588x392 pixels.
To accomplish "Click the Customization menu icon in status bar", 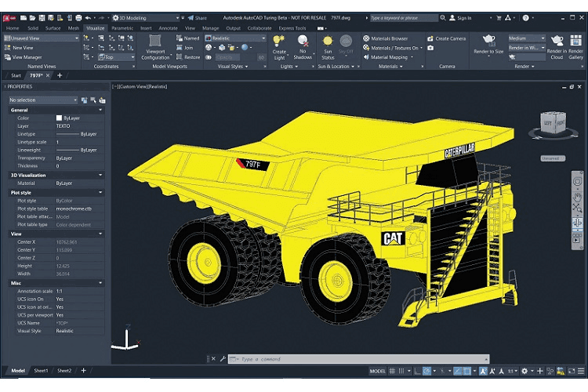I will pos(581,371).
